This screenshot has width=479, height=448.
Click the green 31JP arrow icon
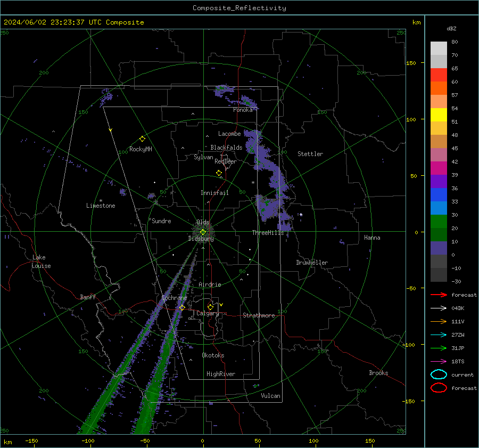tap(439, 348)
